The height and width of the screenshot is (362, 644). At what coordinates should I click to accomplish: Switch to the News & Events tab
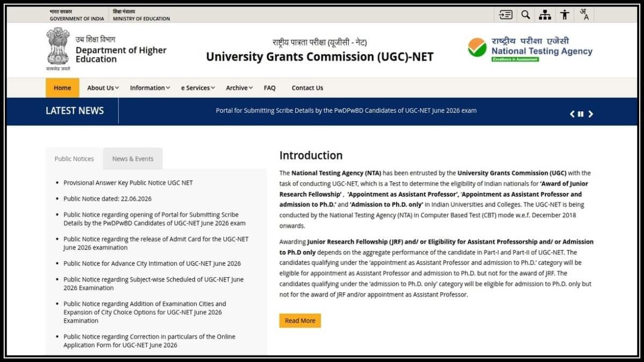pos(133,159)
